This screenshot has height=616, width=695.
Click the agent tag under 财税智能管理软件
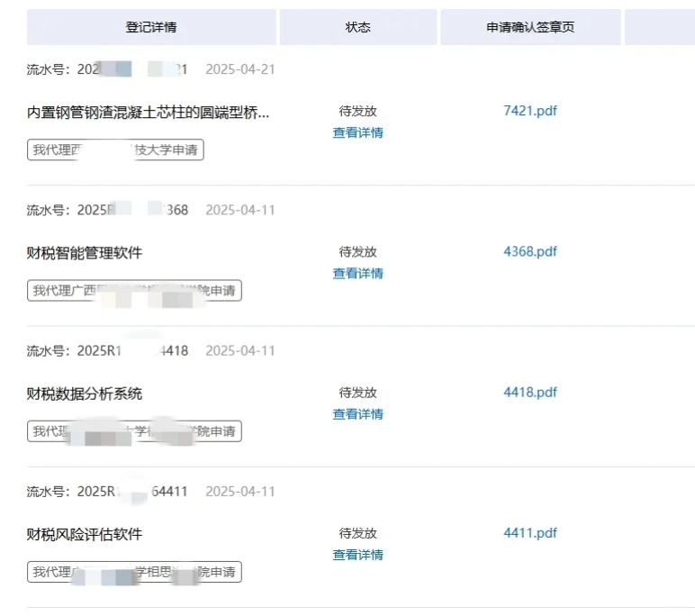(134, 291)
